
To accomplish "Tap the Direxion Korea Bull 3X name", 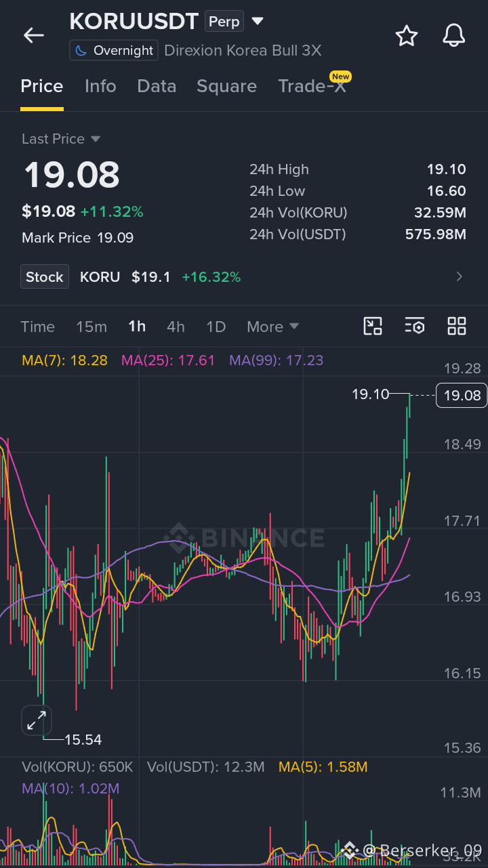I will [x=243, y=51].
